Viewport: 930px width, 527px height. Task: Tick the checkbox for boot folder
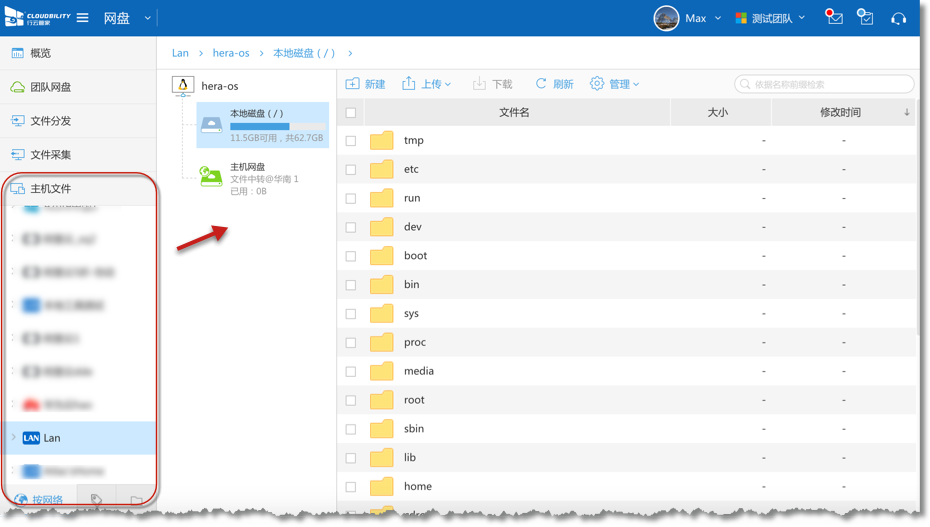point(351,256)
